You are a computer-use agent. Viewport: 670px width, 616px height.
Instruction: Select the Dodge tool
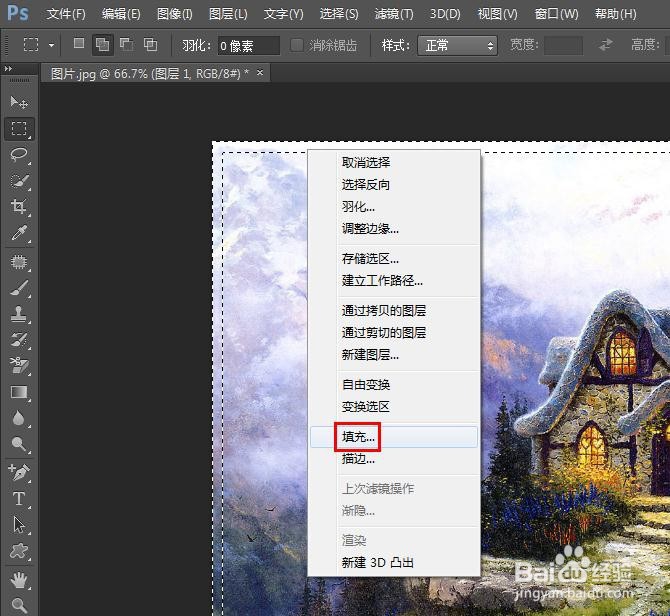[x=19, y=444]
